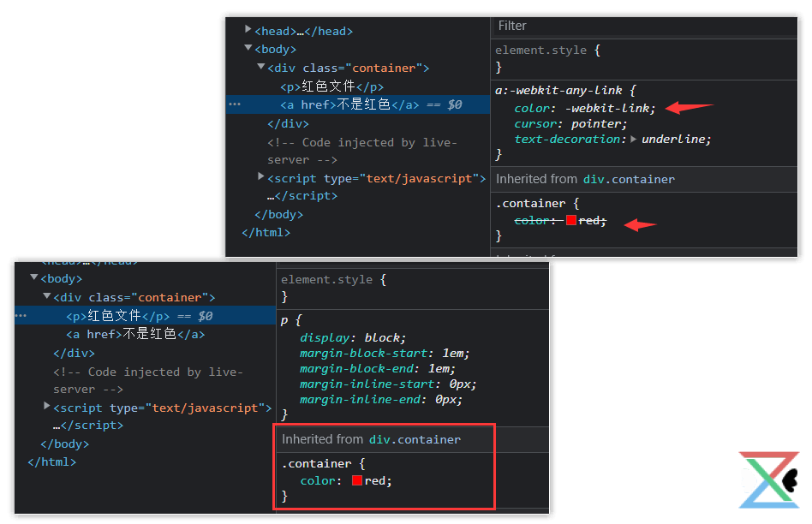
Task: Select the highlighted p row 红色文件
Action: pos(145,315)
